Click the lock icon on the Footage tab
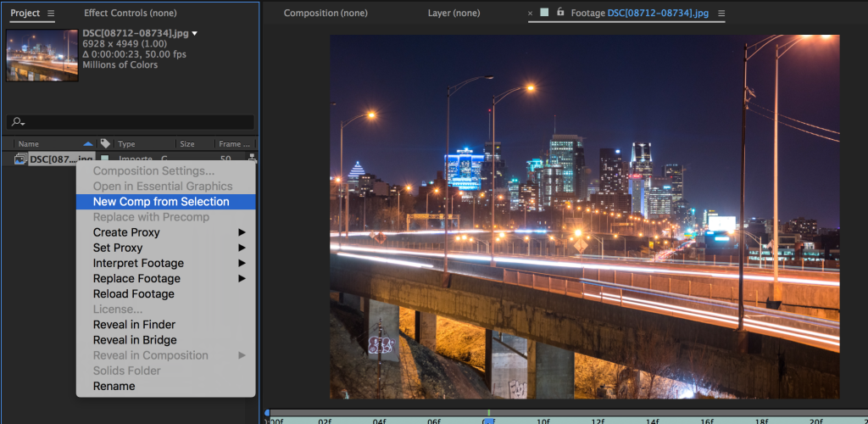Viewport: 868px width, 424px height. 560,12
